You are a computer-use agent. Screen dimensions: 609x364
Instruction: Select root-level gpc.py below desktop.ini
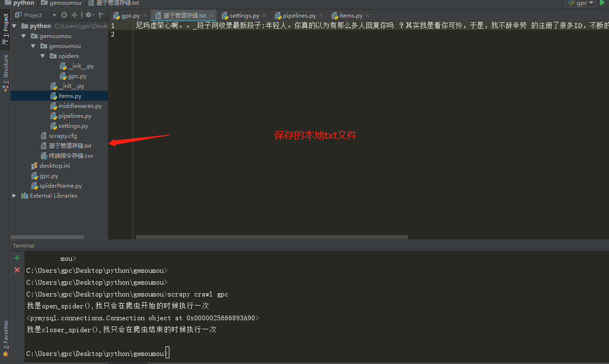click(x=45, y=176)
